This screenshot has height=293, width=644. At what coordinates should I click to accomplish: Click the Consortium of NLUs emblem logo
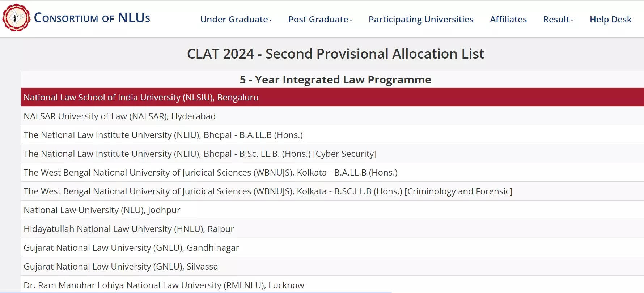(16, 18)
